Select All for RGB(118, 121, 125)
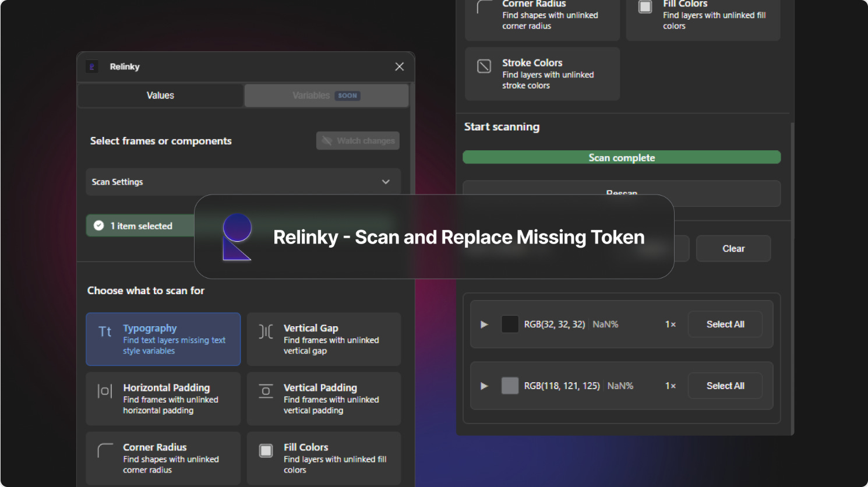This screenshot has height=487, width=868. (725, 386)
